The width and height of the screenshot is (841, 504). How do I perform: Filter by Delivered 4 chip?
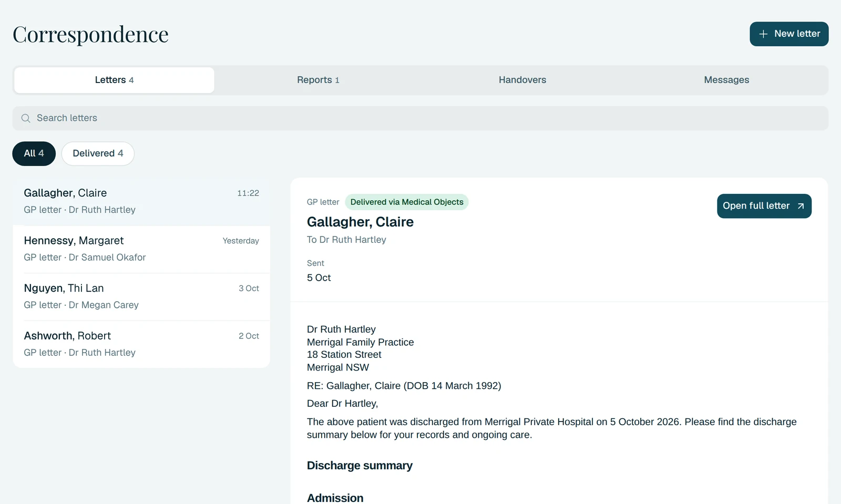click(x=98, y=153)
